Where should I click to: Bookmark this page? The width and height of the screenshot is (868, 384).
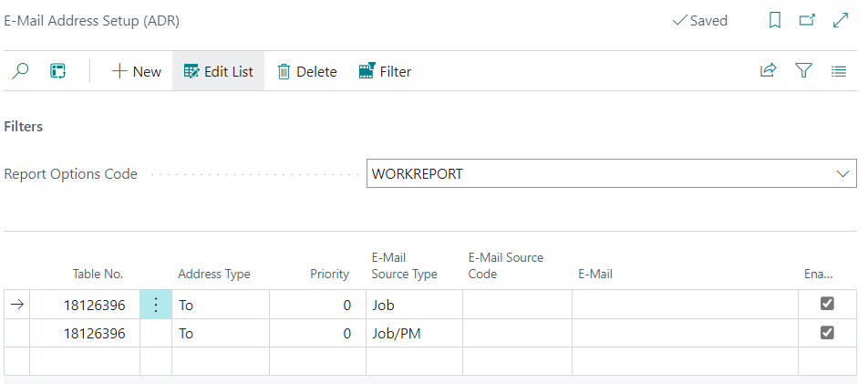coord(775,20)
